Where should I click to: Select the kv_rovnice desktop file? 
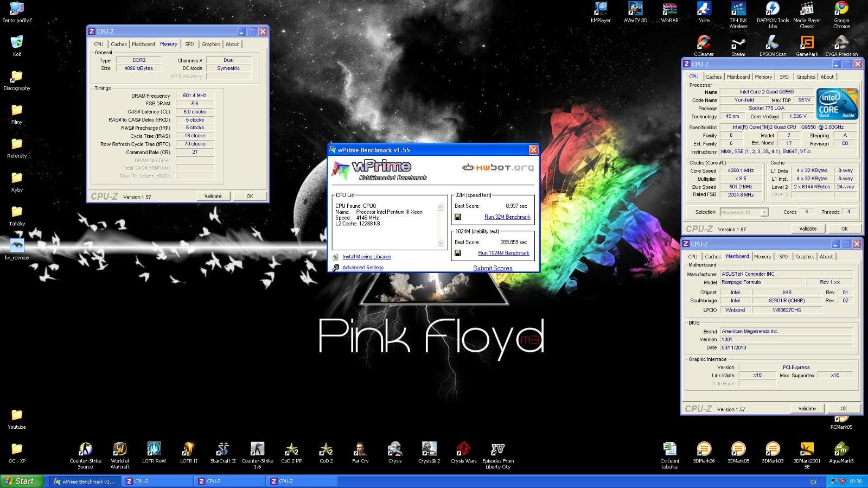click(x=17, y=249)
